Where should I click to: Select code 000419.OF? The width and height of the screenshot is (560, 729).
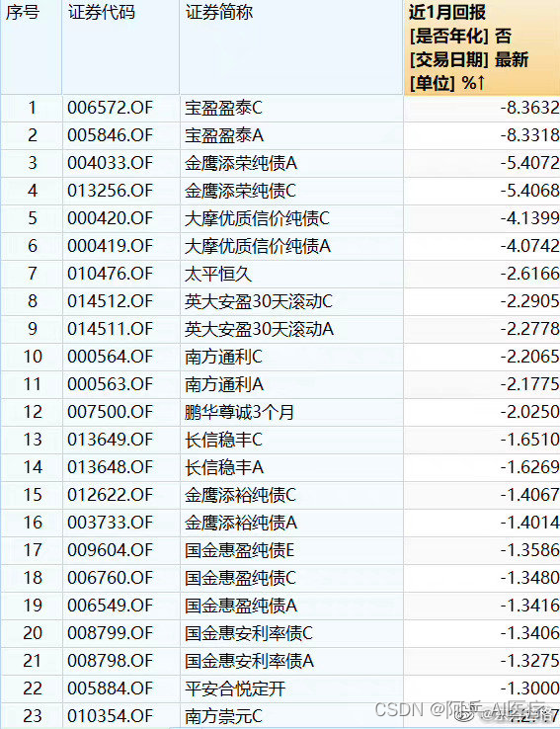pos(111,246)
